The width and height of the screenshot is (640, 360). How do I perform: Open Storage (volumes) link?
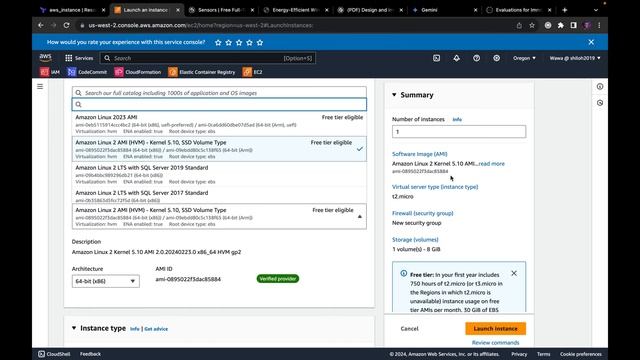click(415, 240)
